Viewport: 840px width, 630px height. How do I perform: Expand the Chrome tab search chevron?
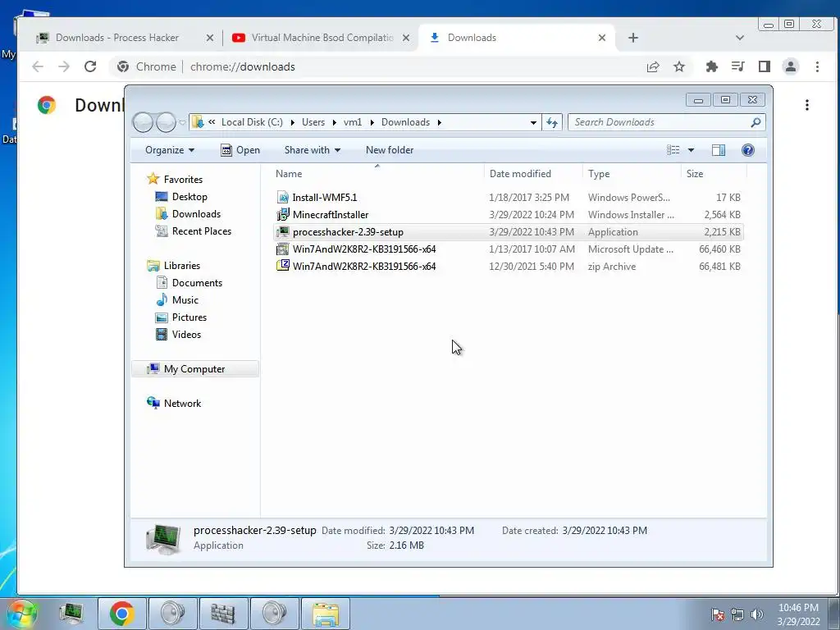click(740, 38)
